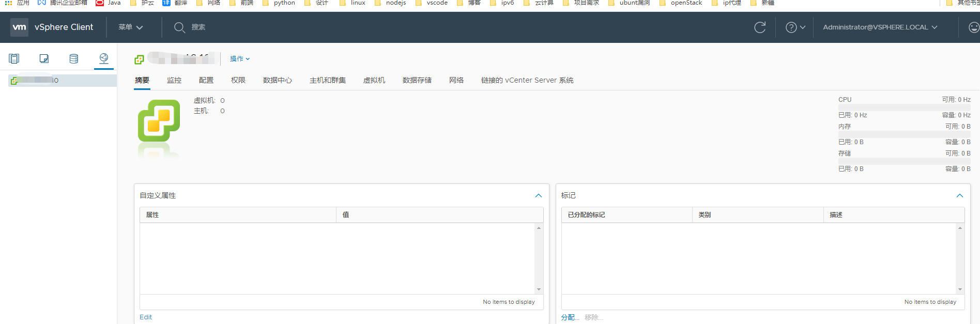
Task: Click the smiley feedback icon
Action: (974, 27)
